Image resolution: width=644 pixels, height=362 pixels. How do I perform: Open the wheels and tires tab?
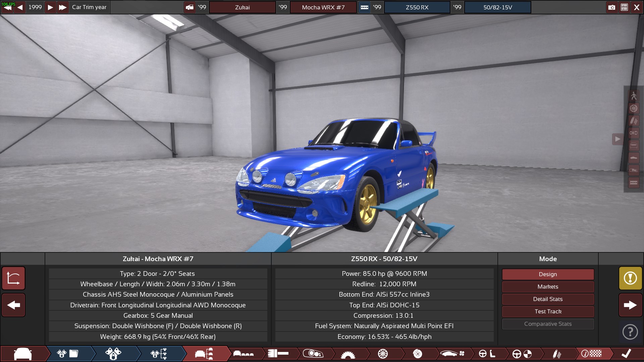click(x=383, y=354)
